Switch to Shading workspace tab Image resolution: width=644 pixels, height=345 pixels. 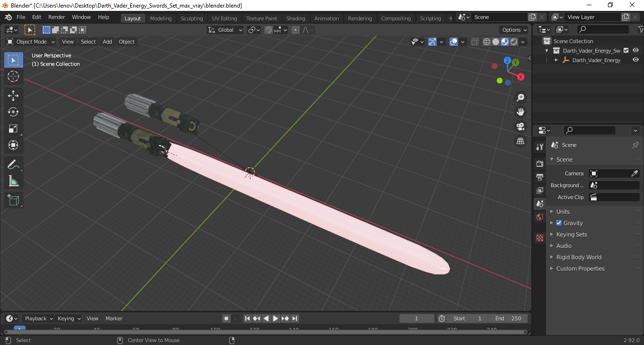click(296, 18)
